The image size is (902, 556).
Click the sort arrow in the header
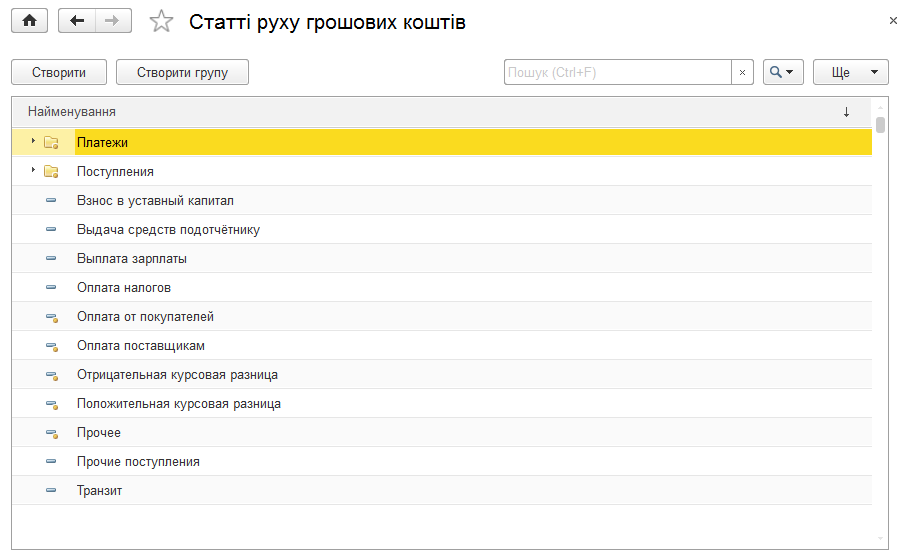pyautogui.click(x=846, y=112)
